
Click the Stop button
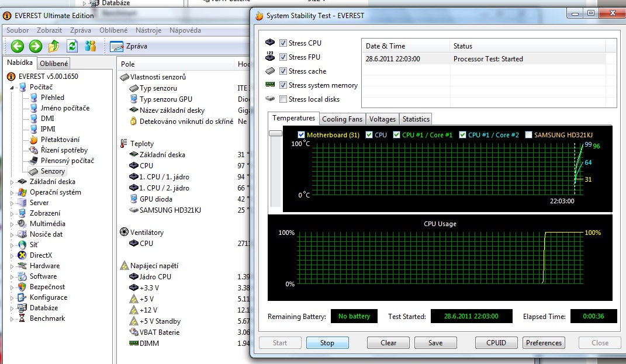327,343
